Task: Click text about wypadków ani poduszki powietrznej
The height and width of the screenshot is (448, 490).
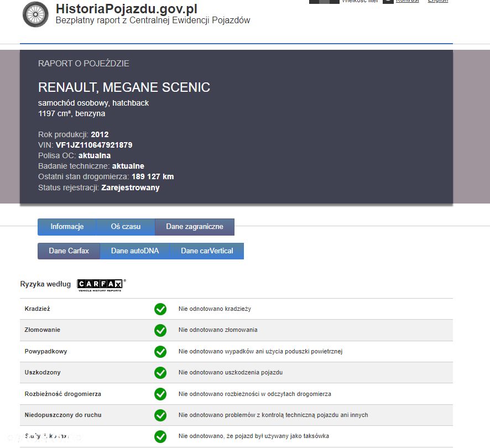Action: [260, 351]
